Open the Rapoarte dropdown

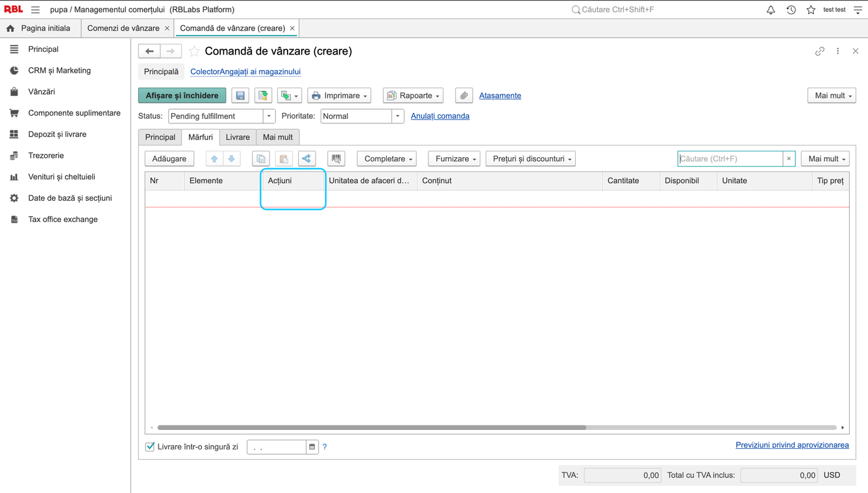[x=413, y=95]
